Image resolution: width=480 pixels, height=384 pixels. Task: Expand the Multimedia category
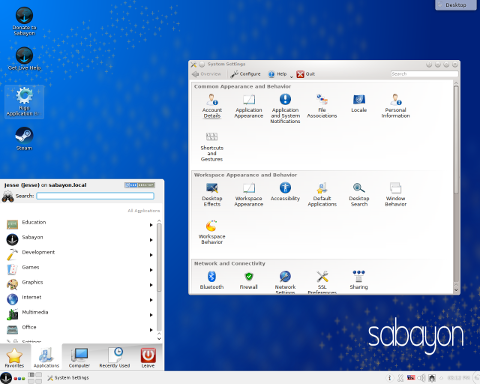[x=80, y=314]
